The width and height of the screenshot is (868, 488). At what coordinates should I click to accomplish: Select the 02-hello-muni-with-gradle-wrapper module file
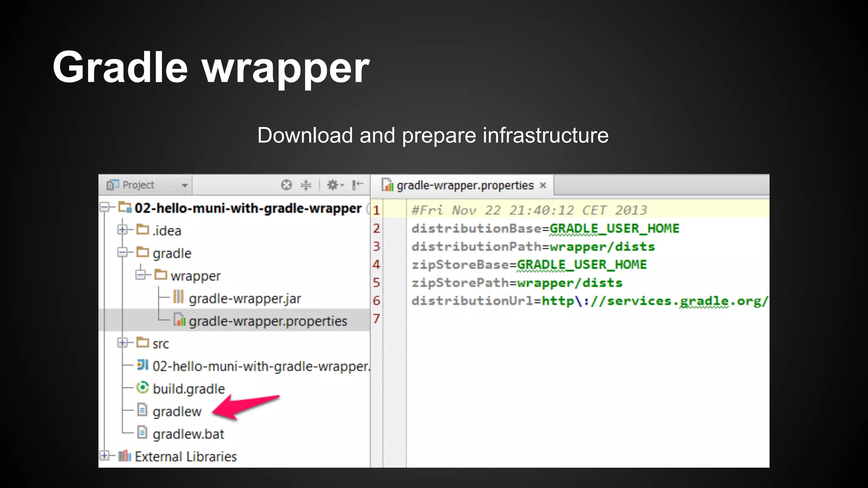261,366
